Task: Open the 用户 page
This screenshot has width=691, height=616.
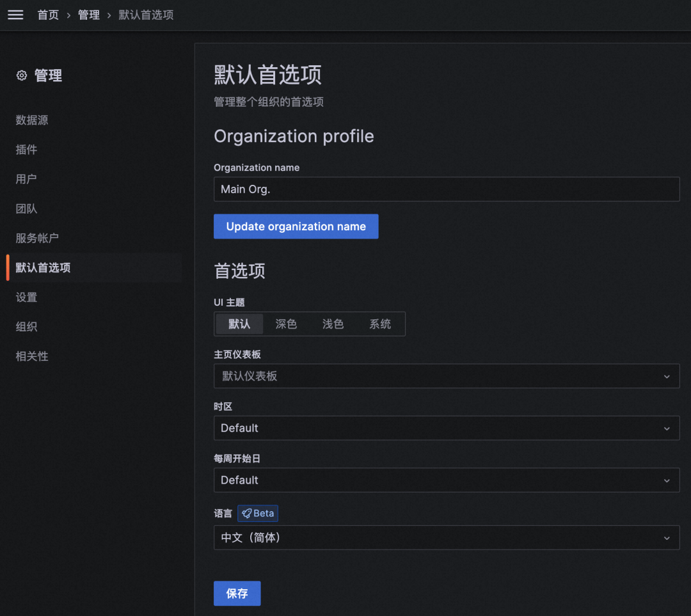Action: coord(26,178)
